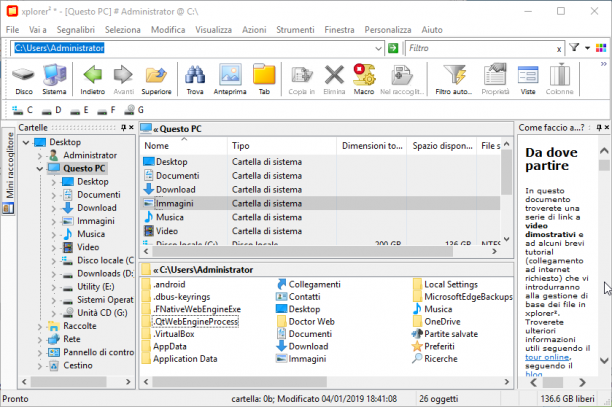Image resolution: width=612 pixels, height=407 pixels.
Task: Click the Viste toolbar icon
Action: (x=528, y=80)
